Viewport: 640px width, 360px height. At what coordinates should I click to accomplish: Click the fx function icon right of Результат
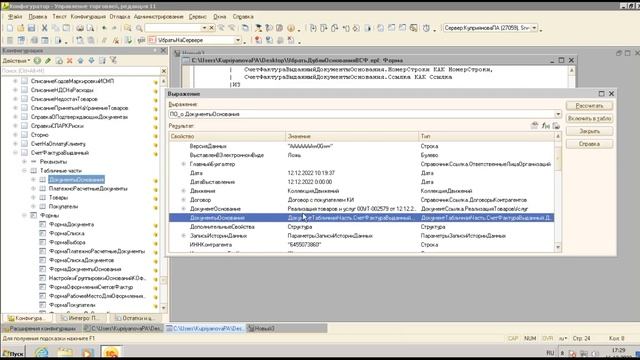545,126
